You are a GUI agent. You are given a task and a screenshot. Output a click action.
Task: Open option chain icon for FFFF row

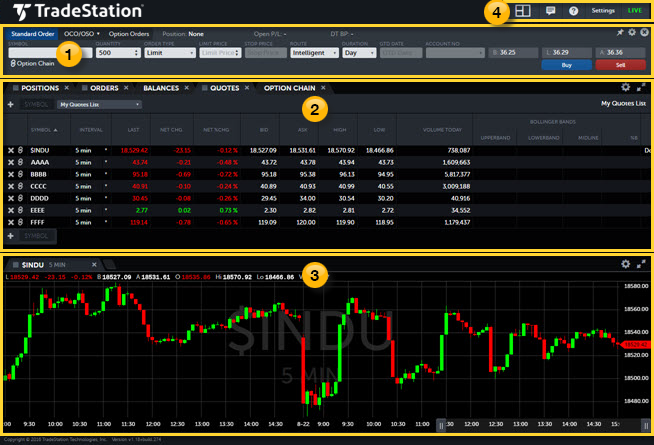coord(20,223)
